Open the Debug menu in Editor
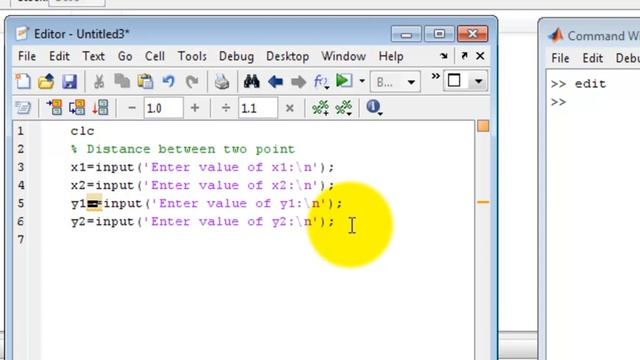640x360 pixels. click(236, 56)
